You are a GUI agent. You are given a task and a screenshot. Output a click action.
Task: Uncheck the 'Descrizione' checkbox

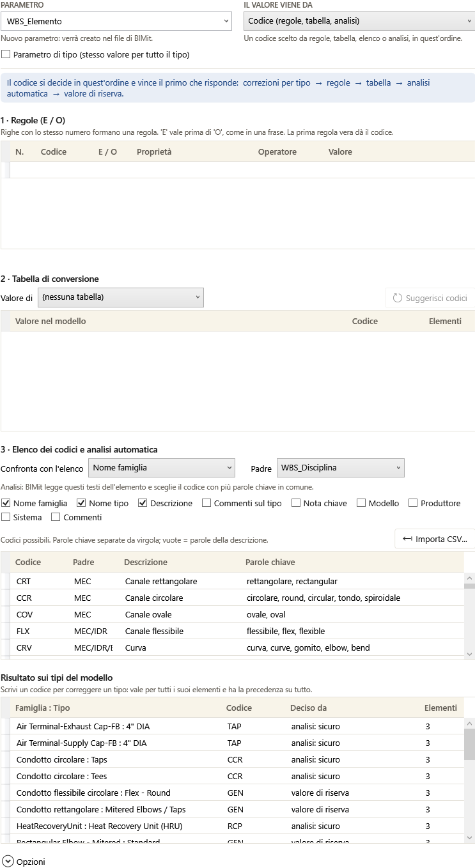pyautogui.click(x=143, y=503)
